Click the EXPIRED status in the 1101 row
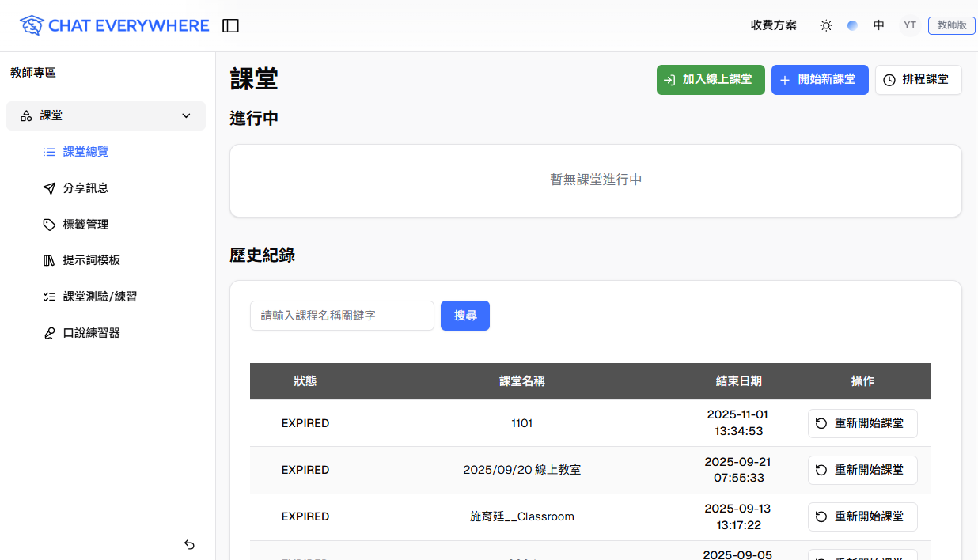 [305, 423]
